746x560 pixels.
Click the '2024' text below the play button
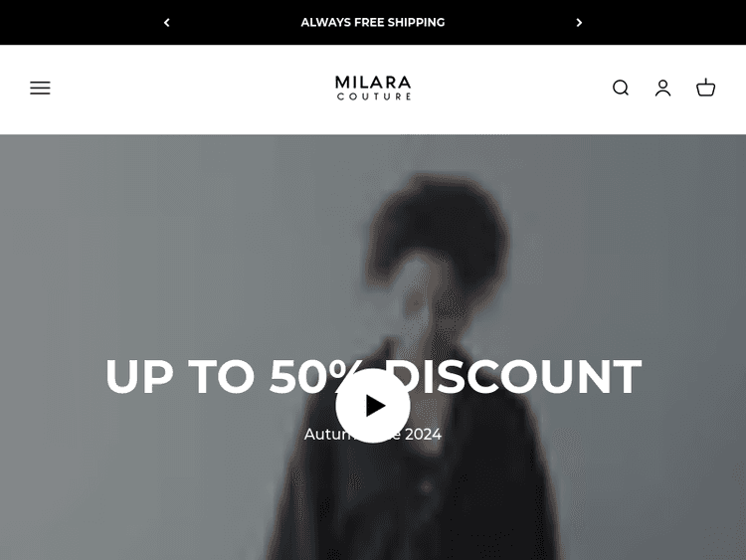pos(423,434)
